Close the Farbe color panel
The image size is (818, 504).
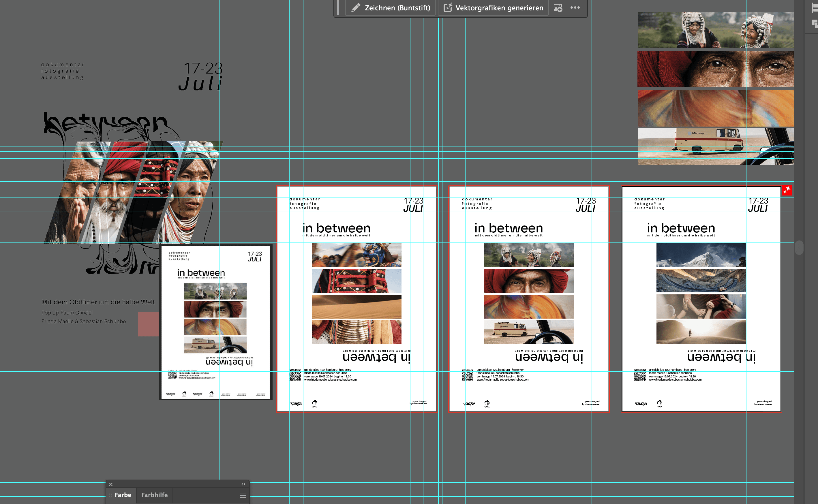111,484
